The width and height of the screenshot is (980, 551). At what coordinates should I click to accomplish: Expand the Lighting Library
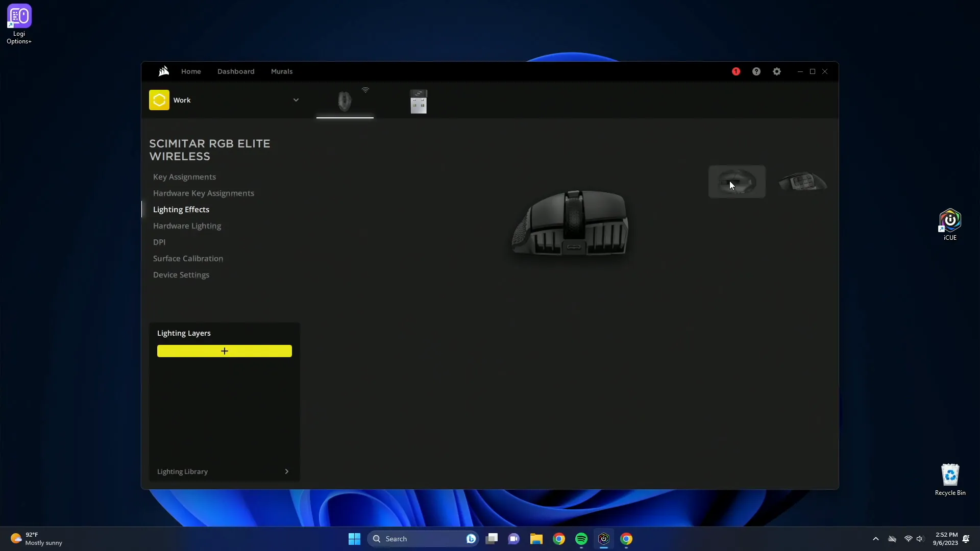pos(224,471)
